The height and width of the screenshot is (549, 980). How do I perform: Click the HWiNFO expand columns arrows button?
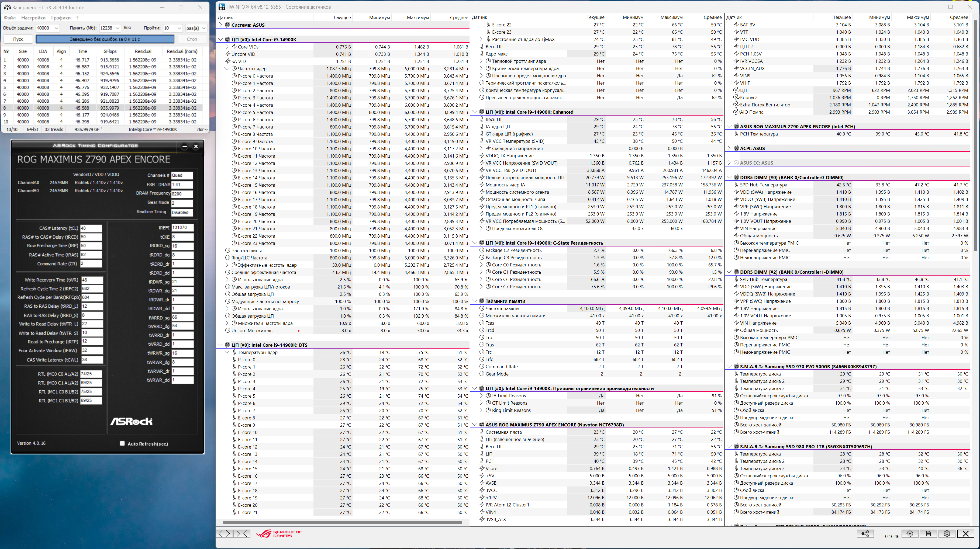coord(224,533)
